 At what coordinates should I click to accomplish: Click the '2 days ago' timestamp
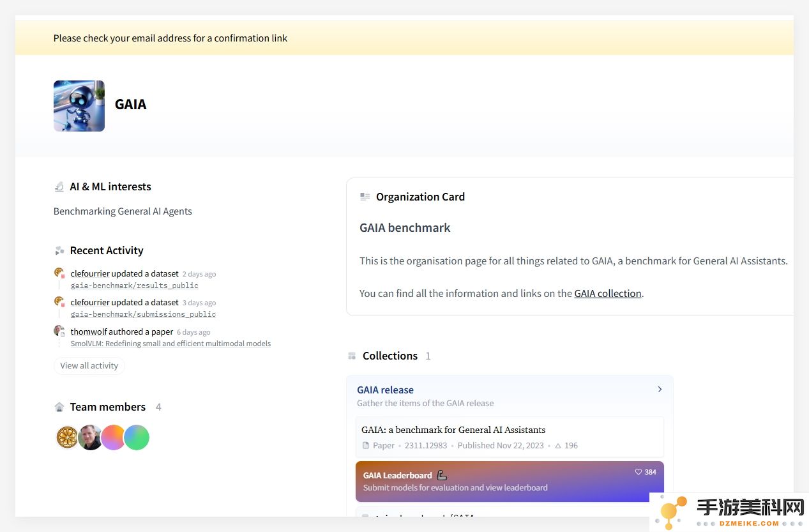point(199,274)
